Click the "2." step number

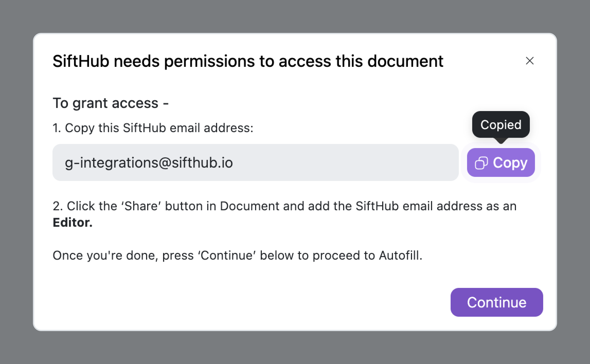(58, 206)
